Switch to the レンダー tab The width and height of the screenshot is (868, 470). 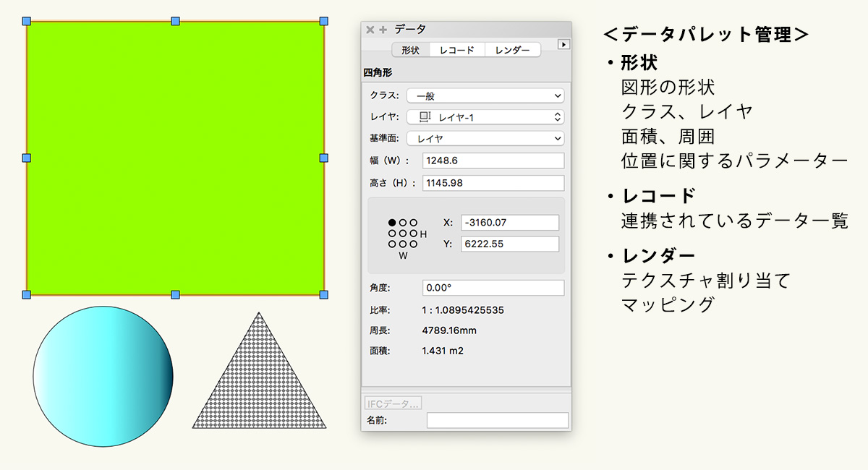[x=512, y=50]
